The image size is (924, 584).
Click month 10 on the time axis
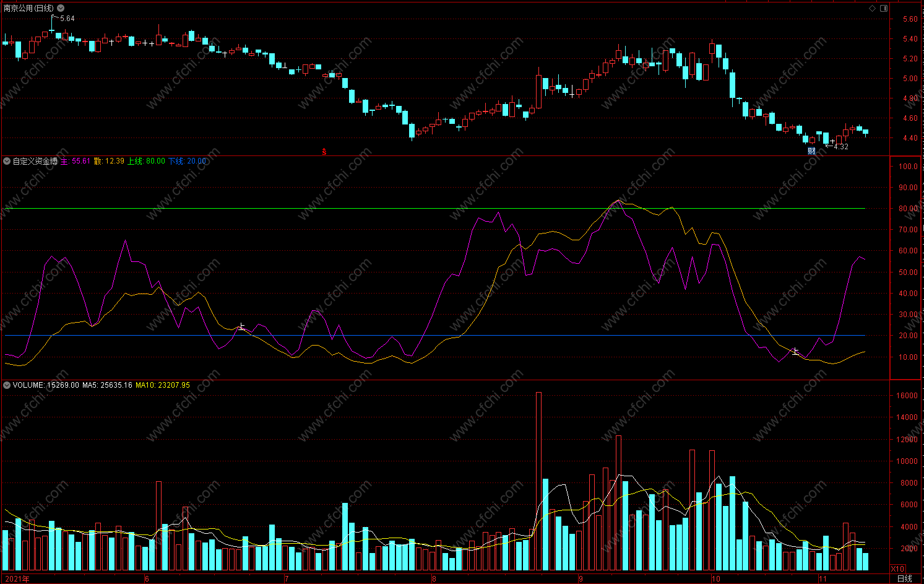716,579
